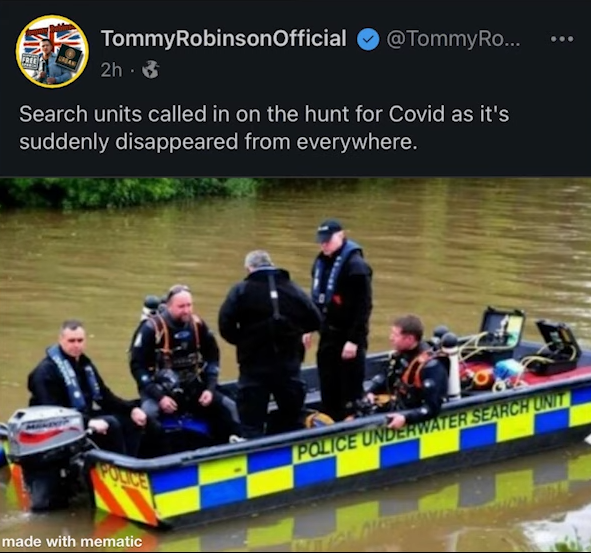Click the @TommyRo... handle
The width and height of the screenshot is (591, 553).
click(453, 39)
